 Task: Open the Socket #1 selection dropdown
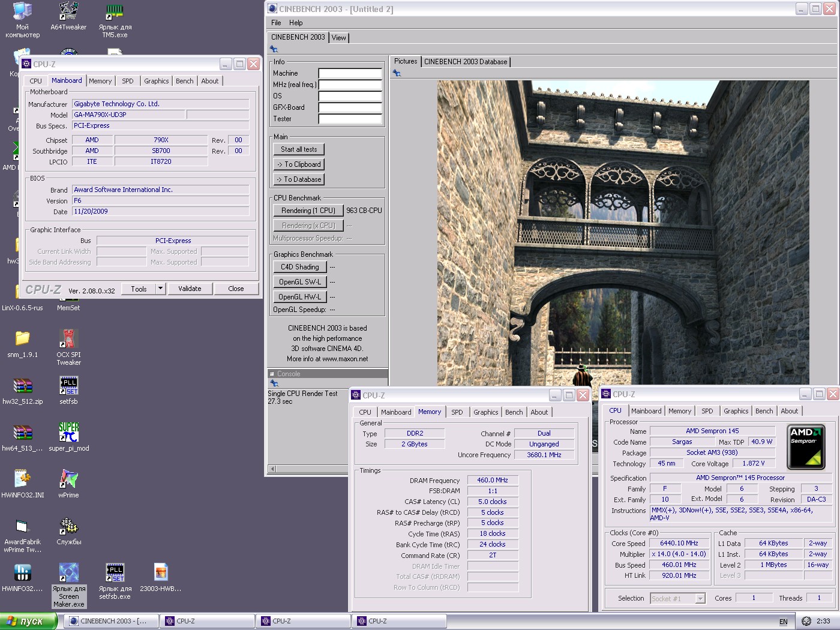[x=700, y=598]
